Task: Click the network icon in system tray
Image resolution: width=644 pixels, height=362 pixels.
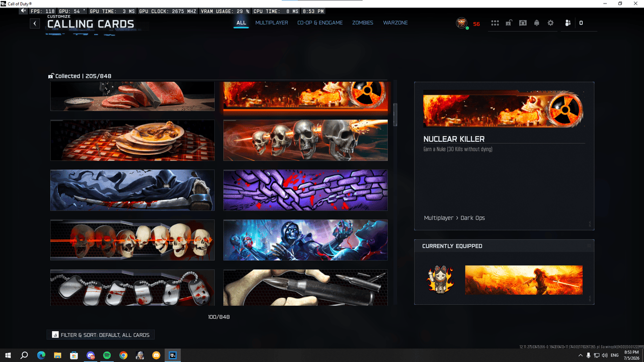Action: (596, 355)
